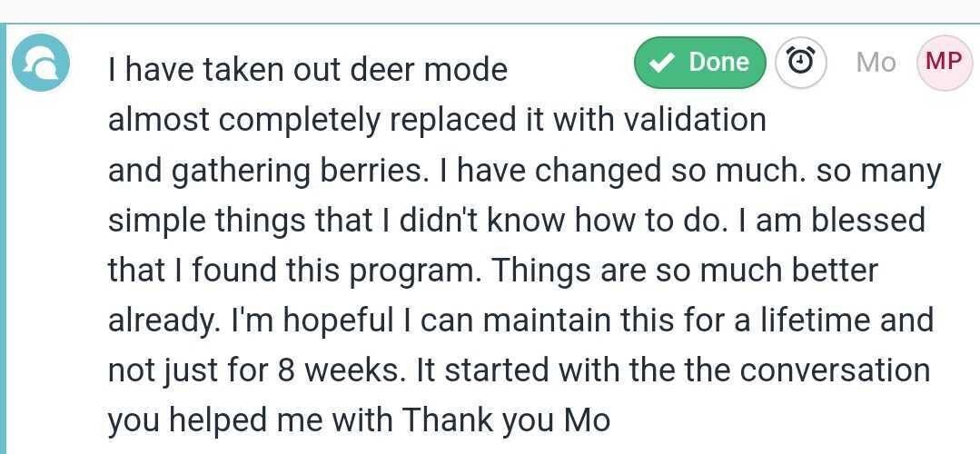
Task: Click the closing text "Thank you Mo"
Action: 507,419
